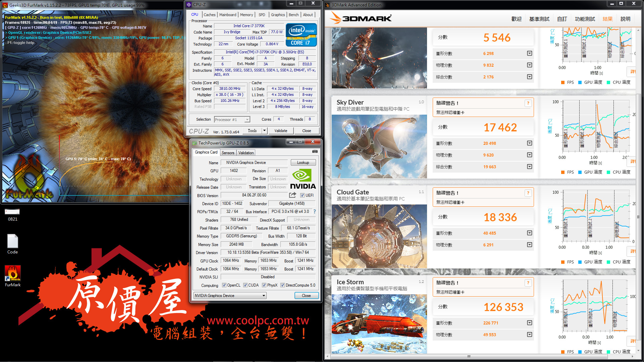The height and width of the screenshot is (362, 644).
Task: Click the GPU Name field in GPU-Z
Action: tap(254, 163)
